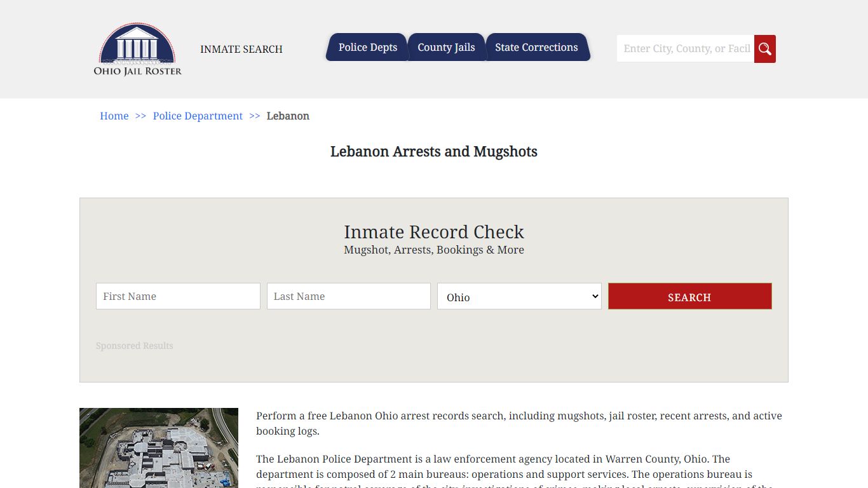
Task: Go to the Home breadcrumb
Action: [x=114, y=116]
